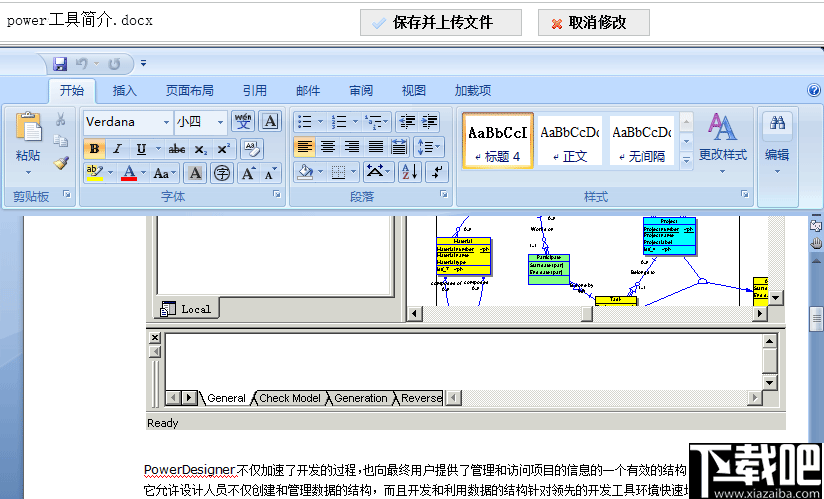824x499 pixels.
Task: Click the Asian Layout icon
Action: point(378,172)
